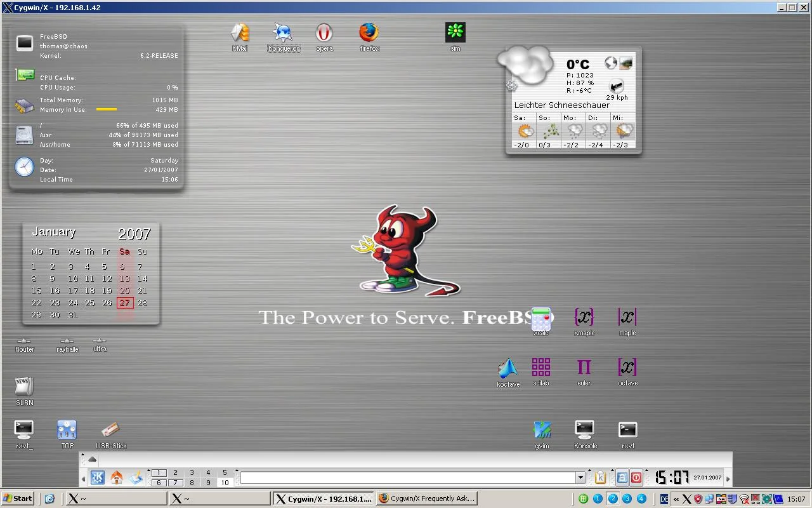
Task: Click the KDE panel right hide arrow
Action: tap(728, 478)
